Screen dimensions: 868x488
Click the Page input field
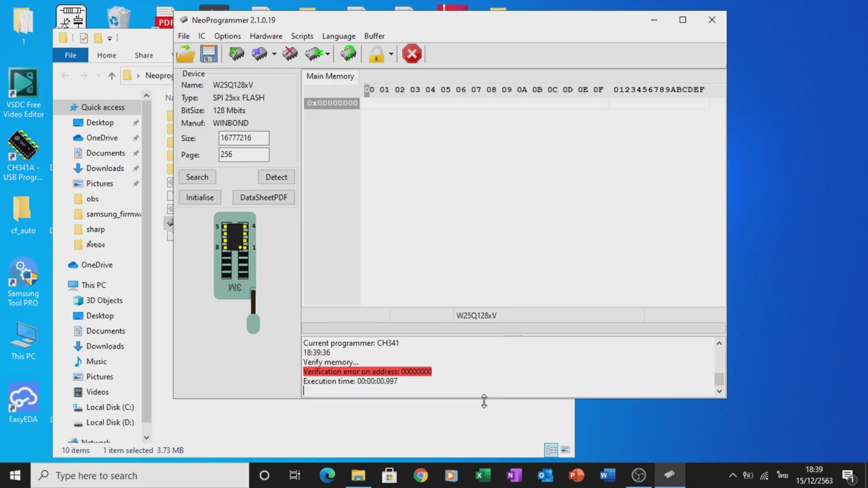click(243, 155)
